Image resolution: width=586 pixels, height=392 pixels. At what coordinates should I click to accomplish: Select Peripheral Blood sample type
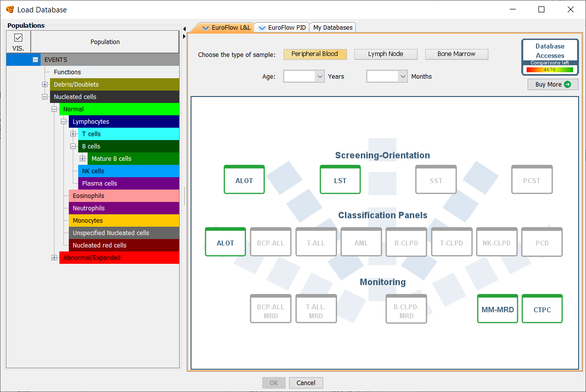pos(315,54)
